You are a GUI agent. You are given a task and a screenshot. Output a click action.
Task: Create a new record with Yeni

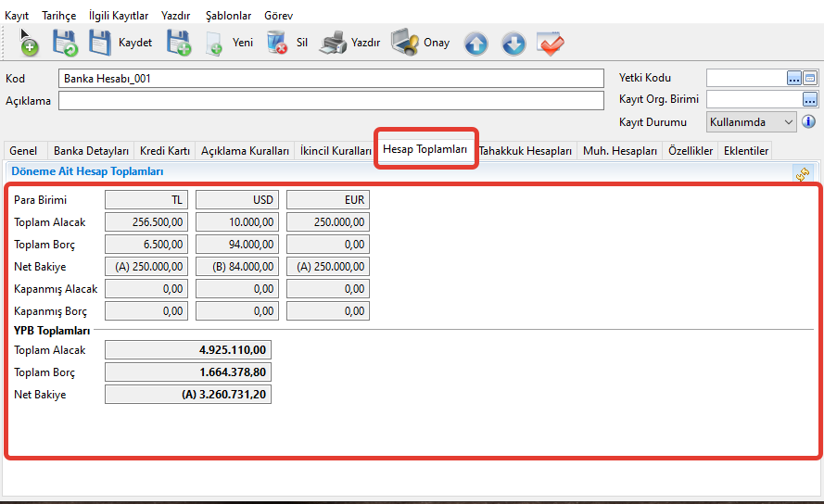tap(230, 43)
